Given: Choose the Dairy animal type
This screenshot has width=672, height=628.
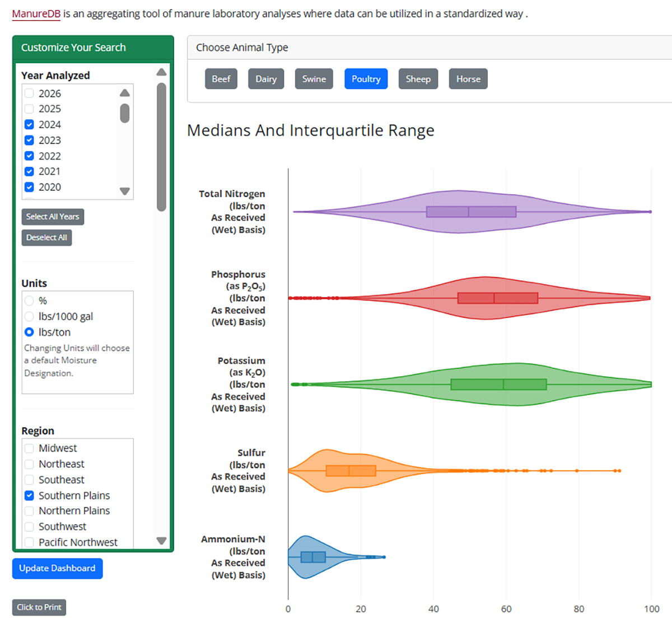Looking at the screenshot, I should pos(266,79).
